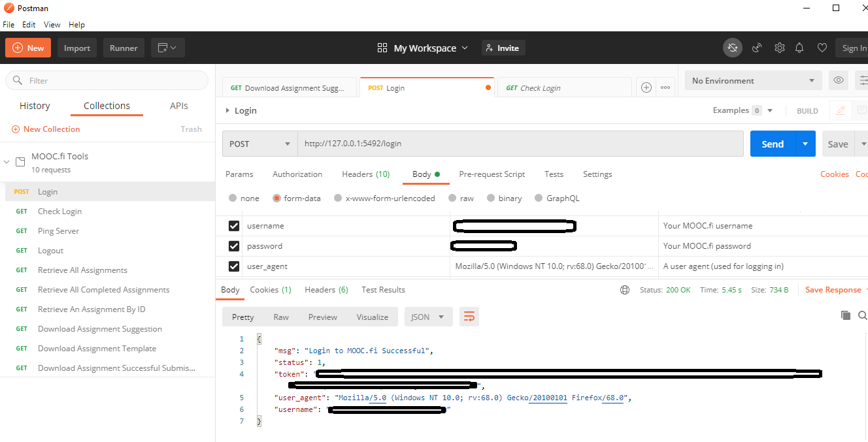Viewport: 868px width, 442px height.
Task: Copy response with the copy icon
Action: [845, 315]
